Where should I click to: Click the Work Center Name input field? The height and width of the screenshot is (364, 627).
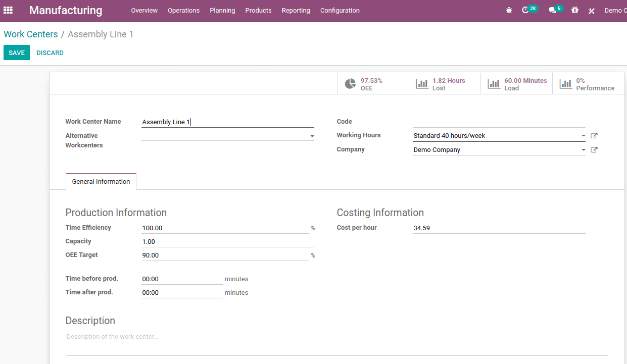click(x=228, y=122)
